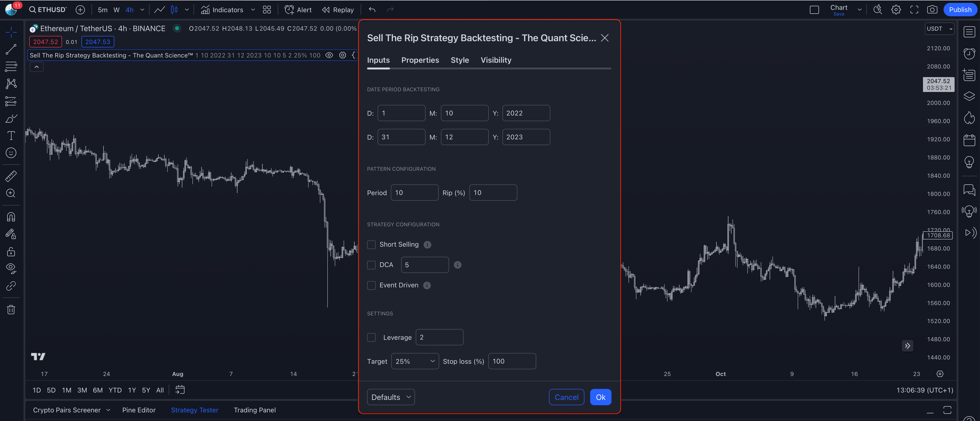Take a chart snapshot with camera icon

pyautogui.click(x=932, y=10)
